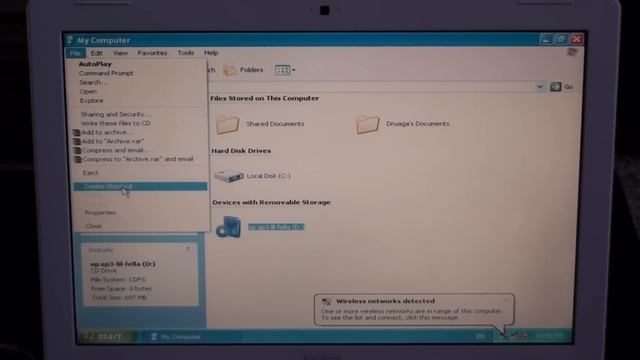Click the Go button next to address bar
Image resolution: width=640 pixels, height=360 pixels.
(562, 87)
